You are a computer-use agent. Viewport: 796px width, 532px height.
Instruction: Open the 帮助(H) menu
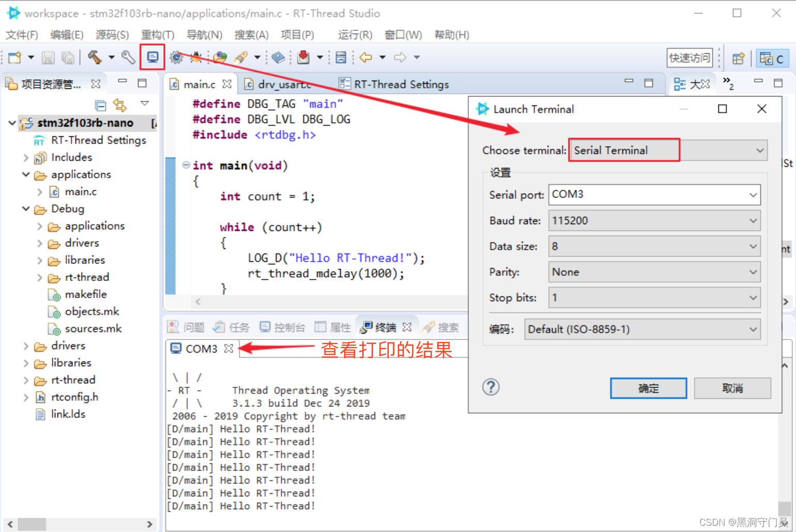(x=452, y=35)
